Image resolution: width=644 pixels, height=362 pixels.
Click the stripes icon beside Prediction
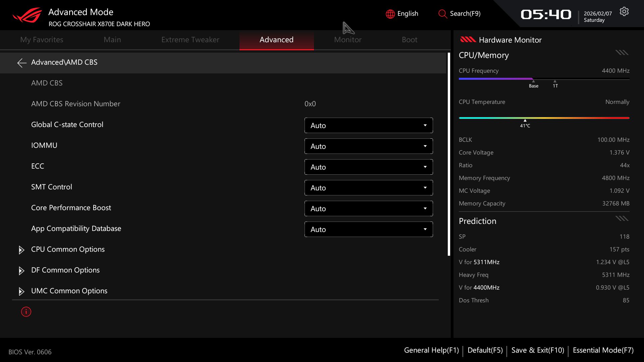[x=622, y=219]
